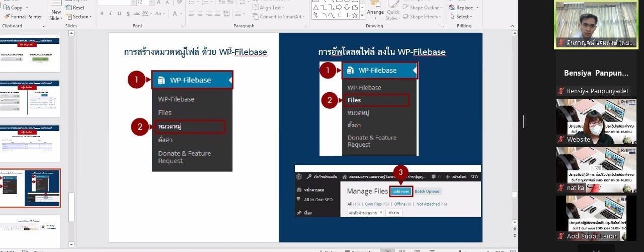Screen dimensions: 644x252
Task: Select the first visible slide thumbnail
Action: (30, 53)
